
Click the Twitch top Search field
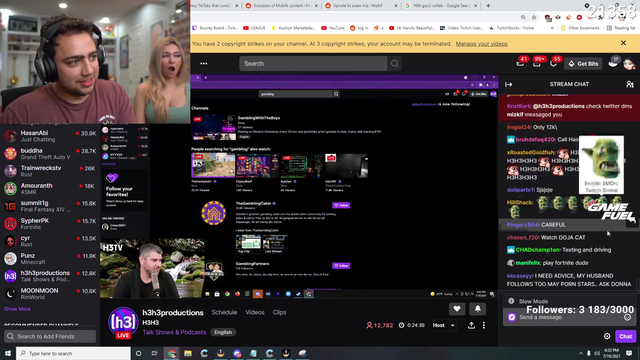[313, 64]
